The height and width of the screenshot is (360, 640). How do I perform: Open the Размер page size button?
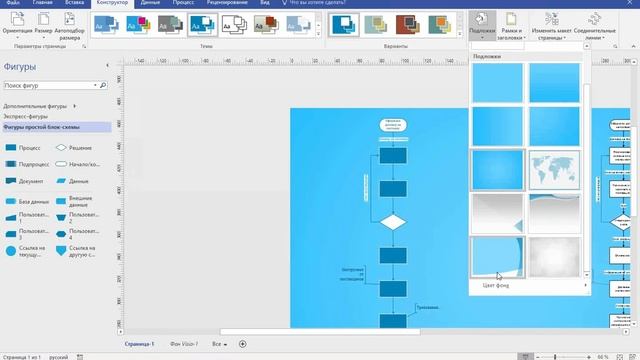[x=43, y=25]
